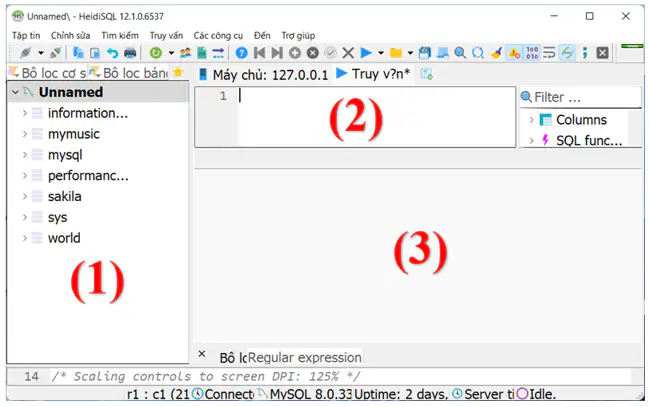Close the filter panel with X
The image size is (650, 407).
pos(202,354)
